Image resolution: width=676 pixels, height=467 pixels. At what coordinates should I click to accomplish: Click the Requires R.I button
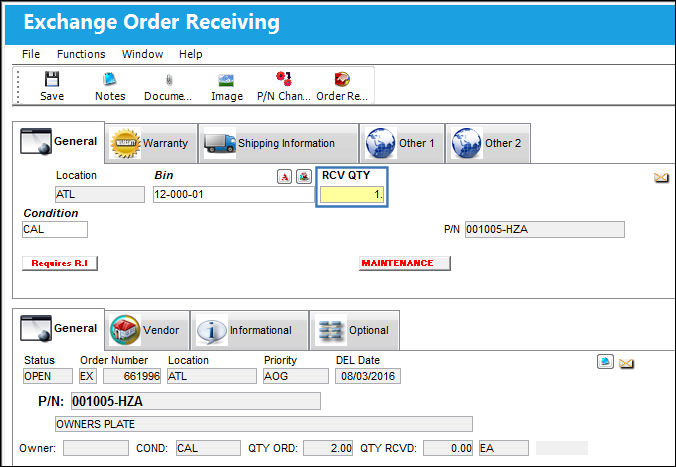[60, 263]
